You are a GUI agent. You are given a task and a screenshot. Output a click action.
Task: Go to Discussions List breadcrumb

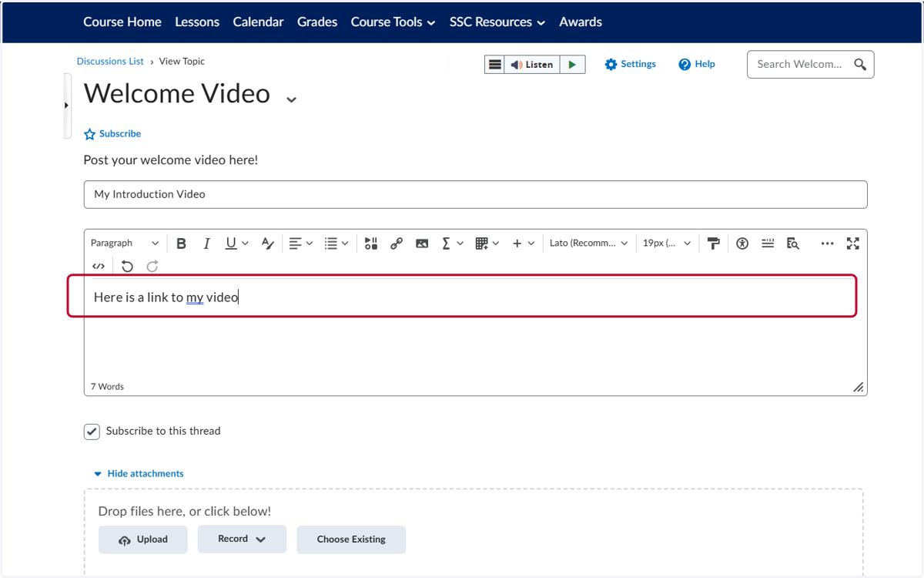110,62
